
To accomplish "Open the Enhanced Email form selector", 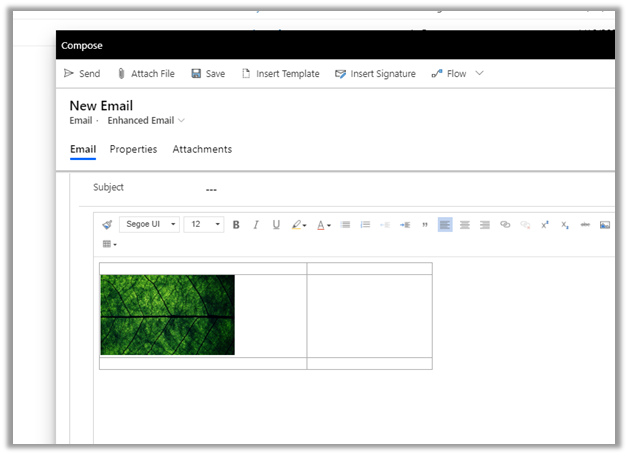I will click(x=146, y=121).
